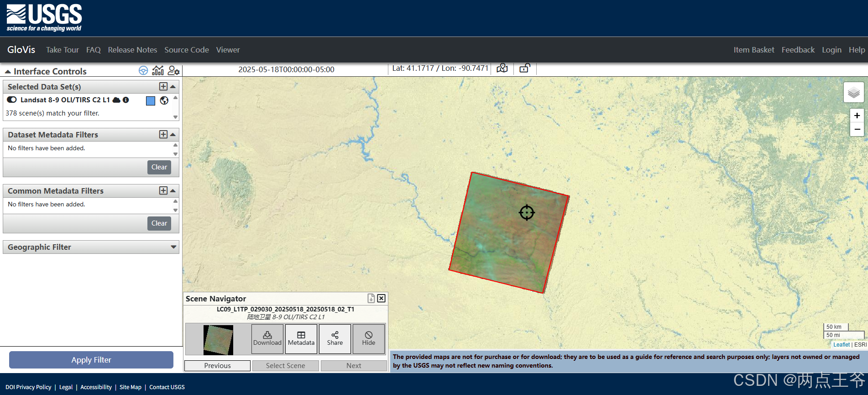Click the cloud cover icon beside Landsat 8-9
Image resolution: width=868 pixels, height=395 pixels.
click(116, 100)
